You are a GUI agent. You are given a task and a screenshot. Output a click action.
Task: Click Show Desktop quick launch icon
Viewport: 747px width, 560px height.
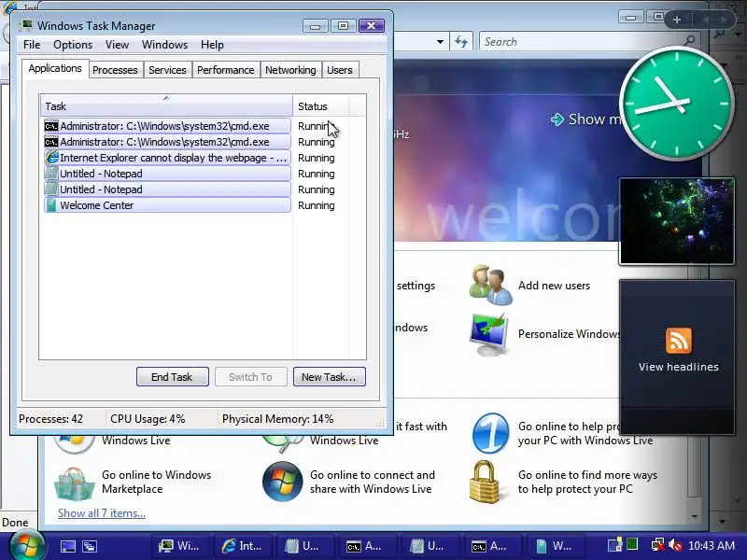pyautogui.click(x=67, y=546)
